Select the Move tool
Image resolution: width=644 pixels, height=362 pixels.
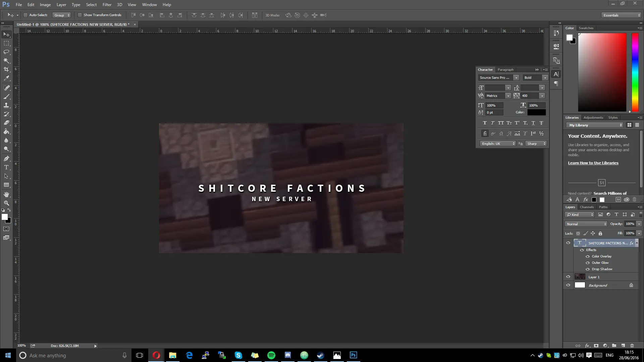(6, 35)
